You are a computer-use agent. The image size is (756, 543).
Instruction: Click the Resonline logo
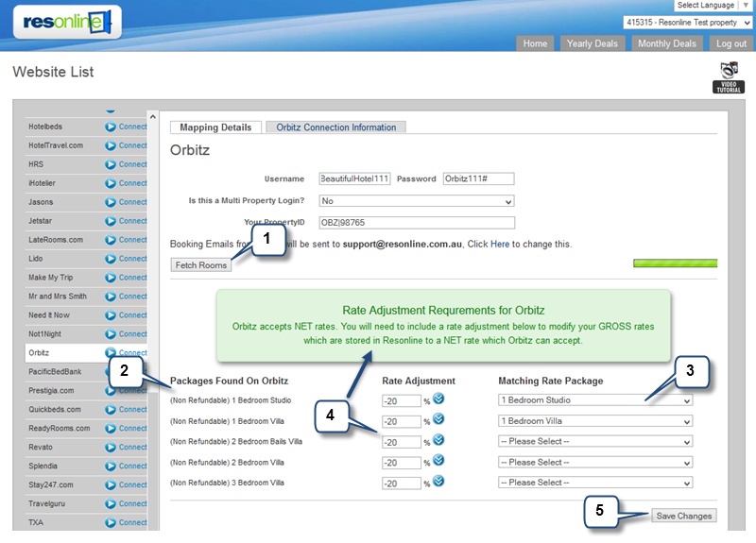coord(67,22)
